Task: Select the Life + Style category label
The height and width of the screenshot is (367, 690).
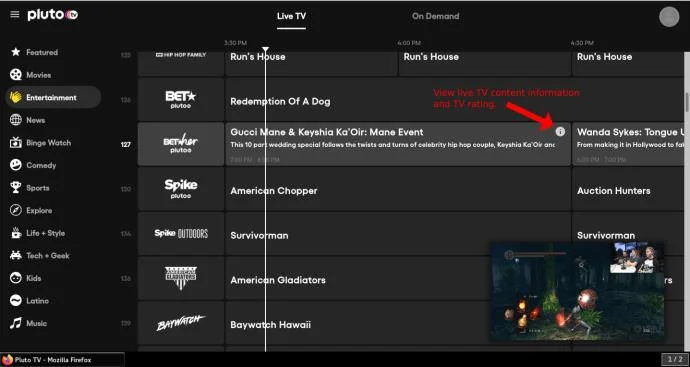Action: pyautogui.click(x=45, y=233)
